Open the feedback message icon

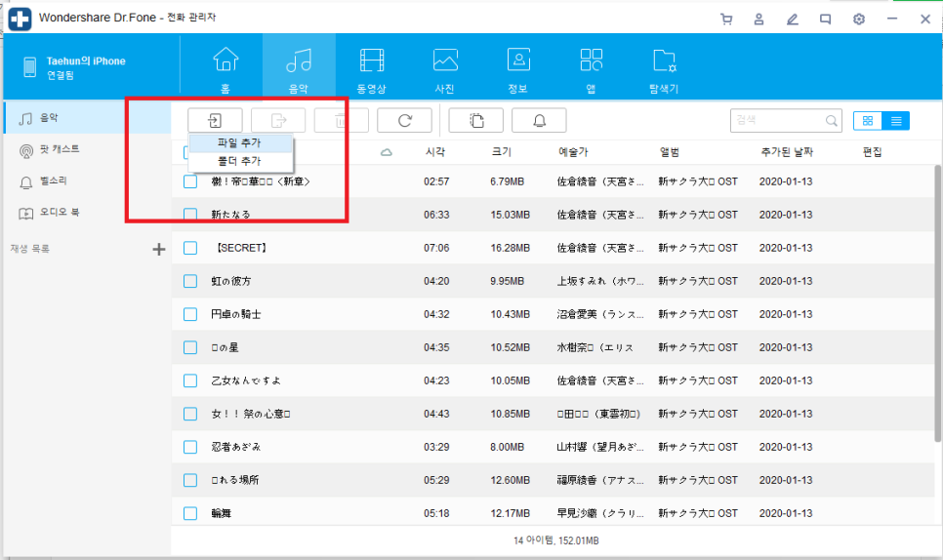coord(825,20)
